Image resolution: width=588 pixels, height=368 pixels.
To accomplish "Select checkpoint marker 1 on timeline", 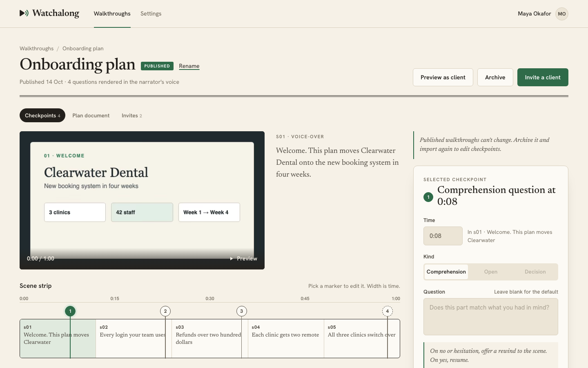I will 70,311.
